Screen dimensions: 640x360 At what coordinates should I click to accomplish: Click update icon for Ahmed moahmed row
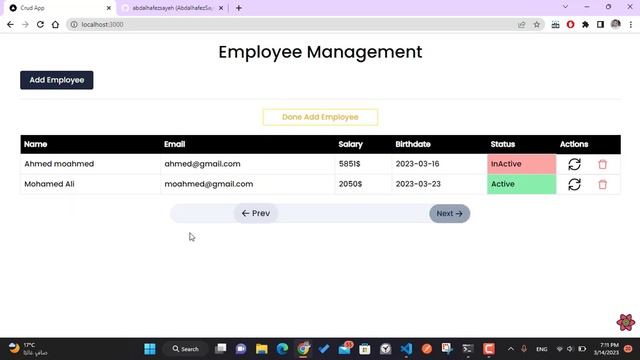pyautogui.click(x=574, y=164)
